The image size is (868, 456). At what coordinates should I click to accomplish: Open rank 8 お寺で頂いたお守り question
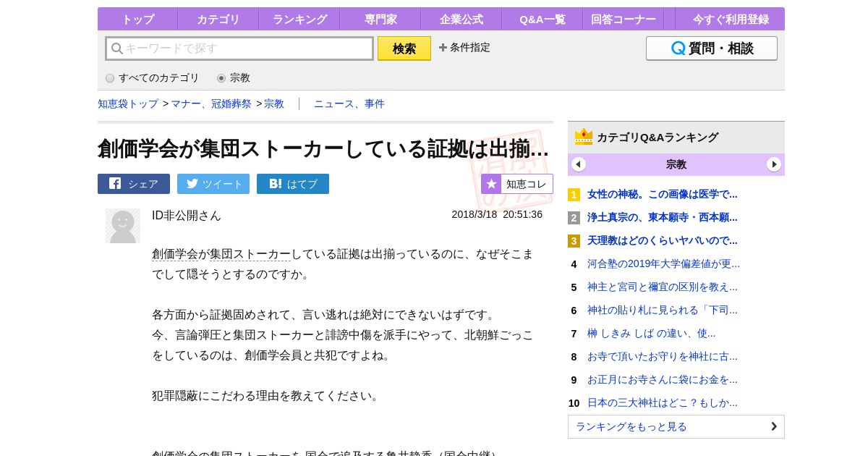click(662, 356)
